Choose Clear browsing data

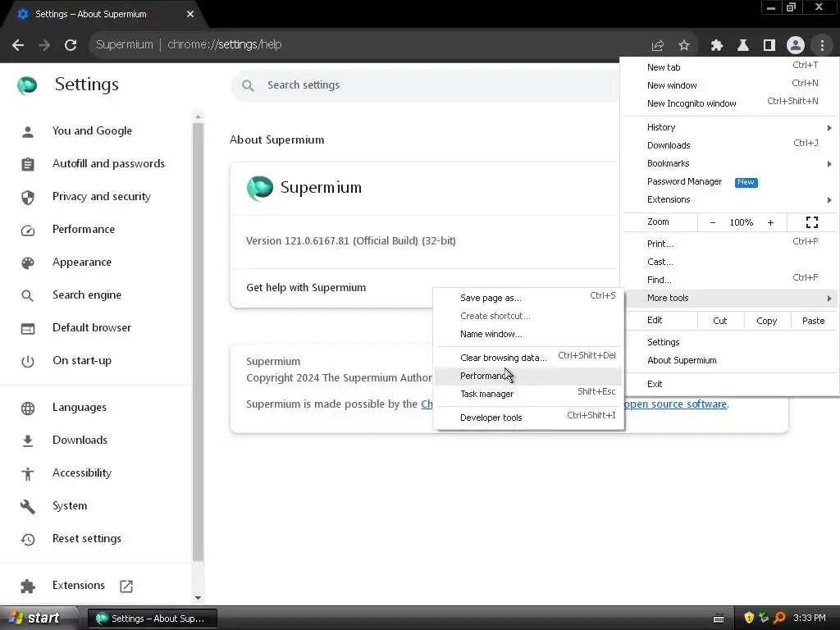tap(528, 358)
